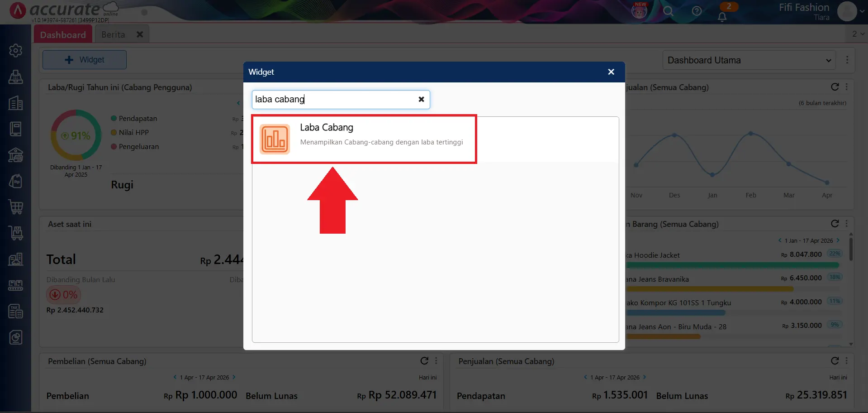868x413 pixels.
Task: Go to previous period in Barang widget
Action: [780, 240]
